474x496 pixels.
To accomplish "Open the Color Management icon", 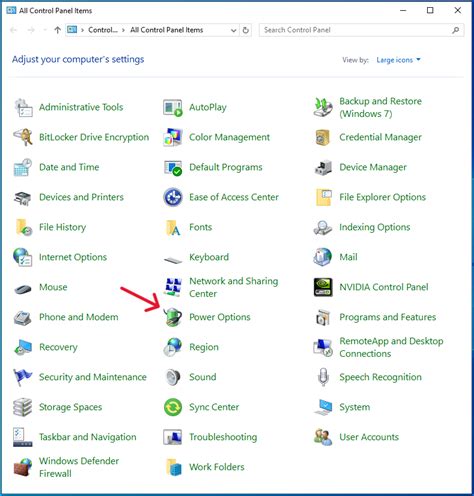I will pos(173,137).
